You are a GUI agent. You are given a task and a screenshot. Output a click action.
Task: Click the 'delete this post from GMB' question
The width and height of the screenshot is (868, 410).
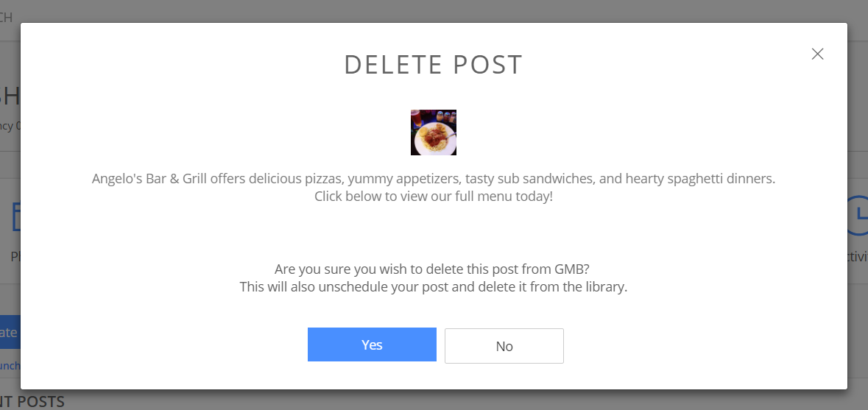(433, 269)
